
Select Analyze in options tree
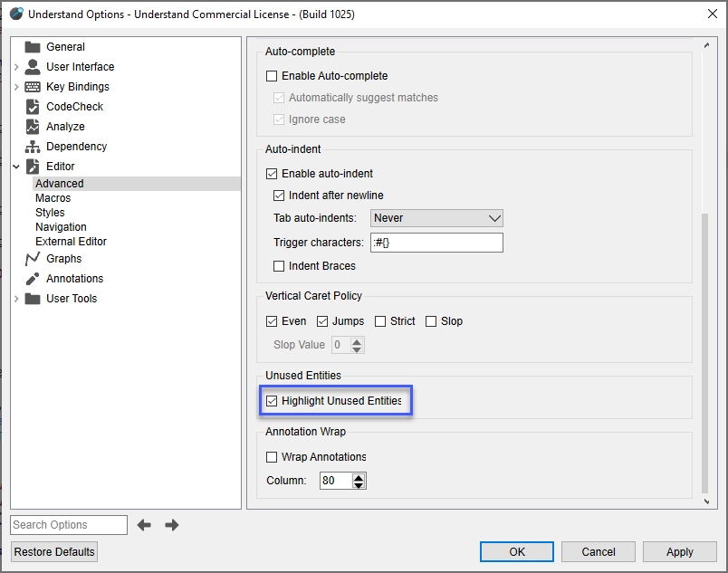pos(65,127)
